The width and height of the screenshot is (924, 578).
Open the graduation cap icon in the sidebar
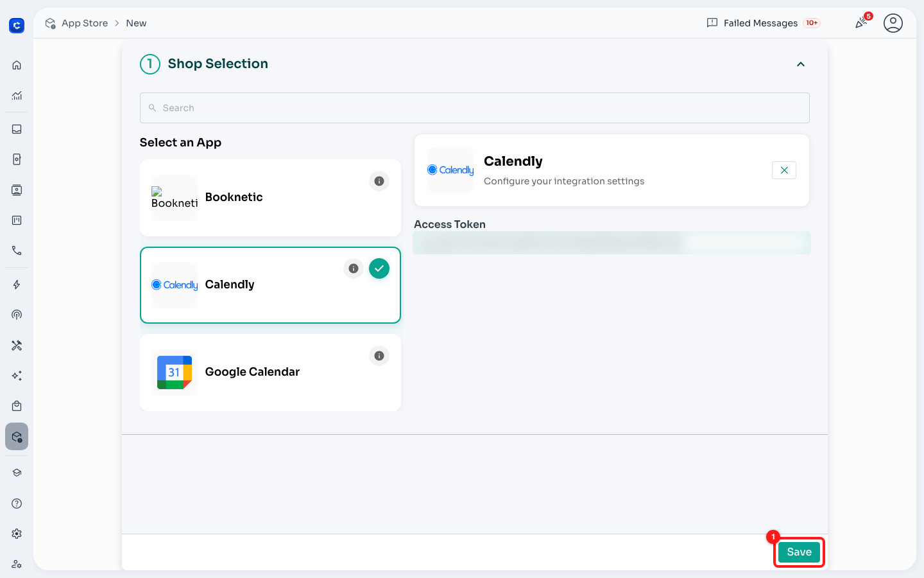pos(17,473)
